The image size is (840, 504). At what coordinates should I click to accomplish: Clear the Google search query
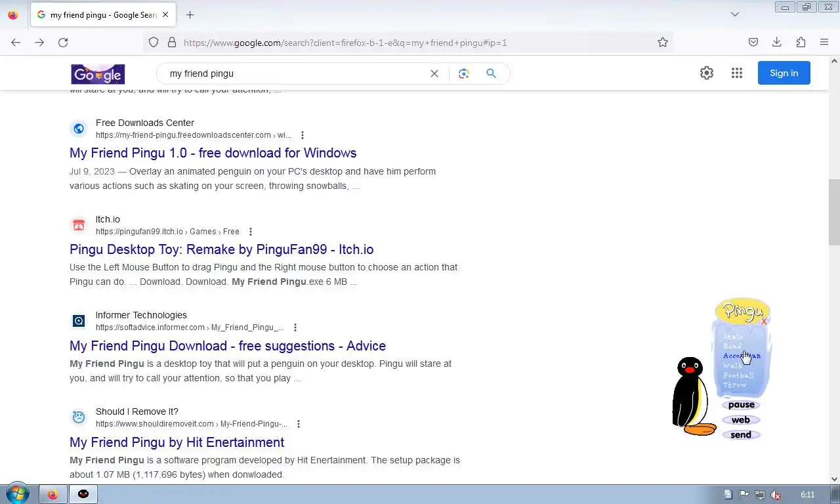pyautogui.click(x=434, y=73)
